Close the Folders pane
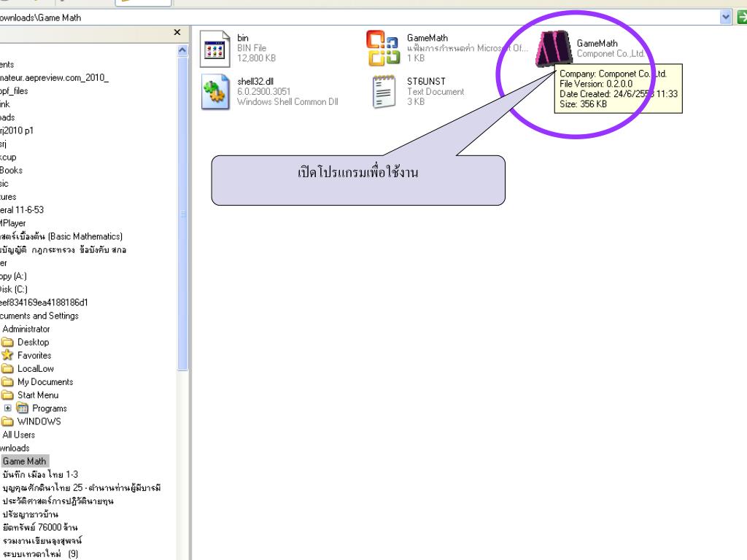This screenshot has height=560, width=747. 177,32
